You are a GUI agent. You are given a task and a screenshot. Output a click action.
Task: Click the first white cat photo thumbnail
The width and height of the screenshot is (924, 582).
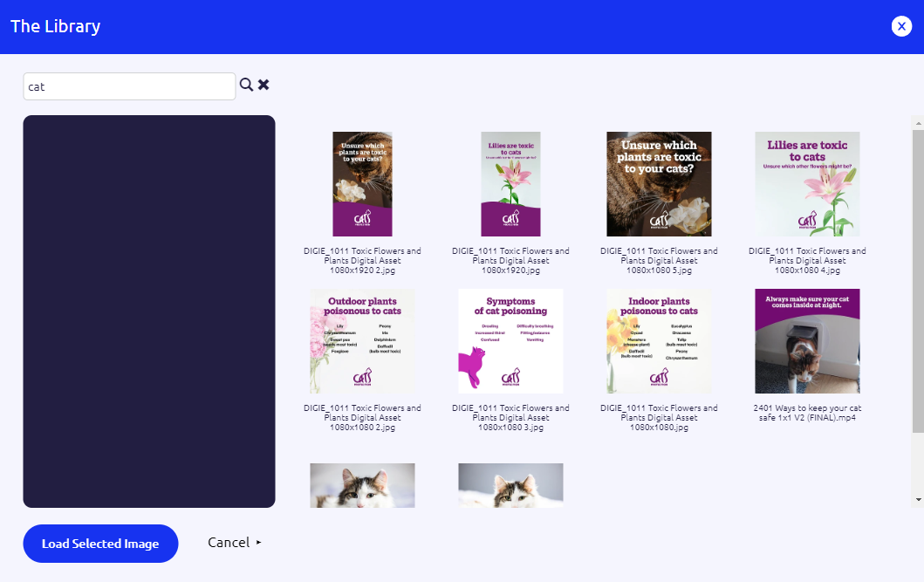pos(362,485)
